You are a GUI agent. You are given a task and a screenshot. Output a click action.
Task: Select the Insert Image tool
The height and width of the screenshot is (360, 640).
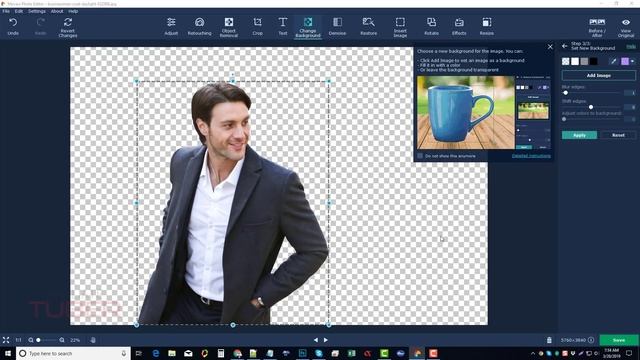coord(400,27)
